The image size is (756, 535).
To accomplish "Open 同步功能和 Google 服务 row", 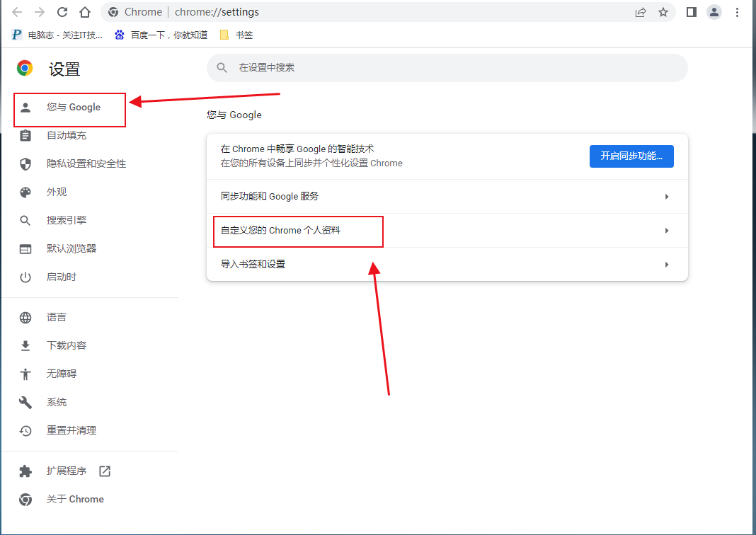I will [447, 197].
